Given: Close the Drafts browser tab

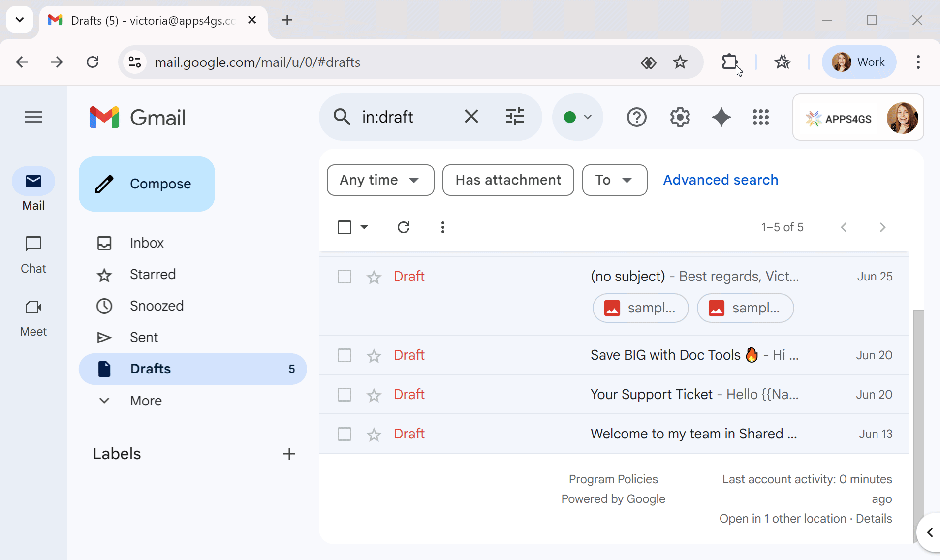Looking at the screenshot, I should tap(252, 20).
